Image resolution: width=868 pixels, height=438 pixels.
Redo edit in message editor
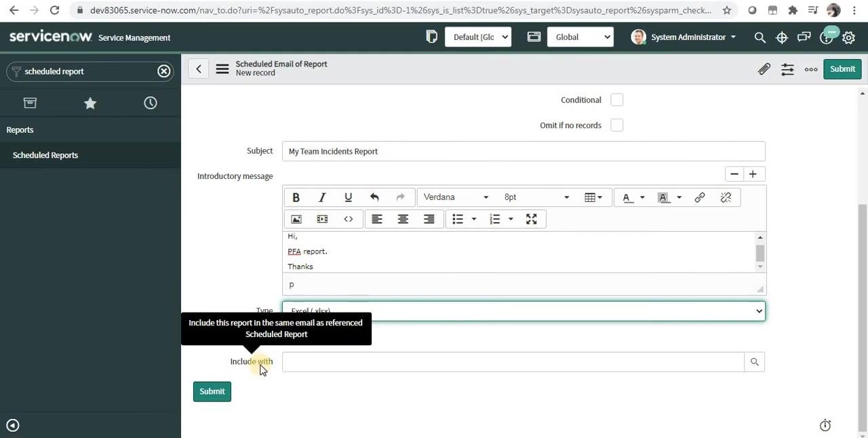(400, 197)
